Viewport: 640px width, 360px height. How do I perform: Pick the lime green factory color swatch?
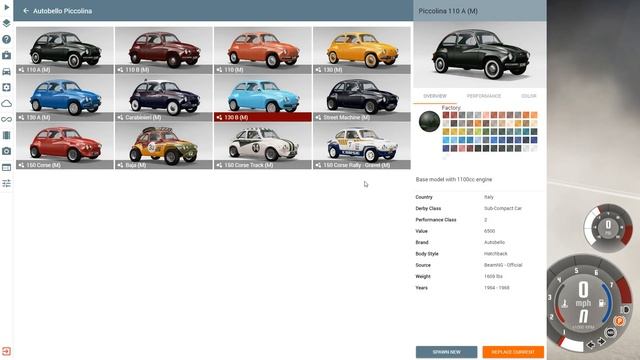(478, 131)
